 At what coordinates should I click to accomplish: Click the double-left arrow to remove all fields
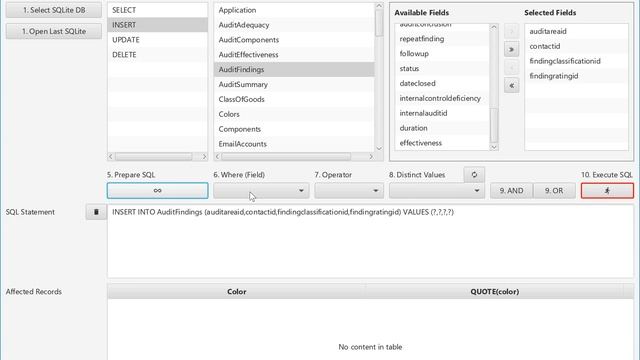pos(511,86)
